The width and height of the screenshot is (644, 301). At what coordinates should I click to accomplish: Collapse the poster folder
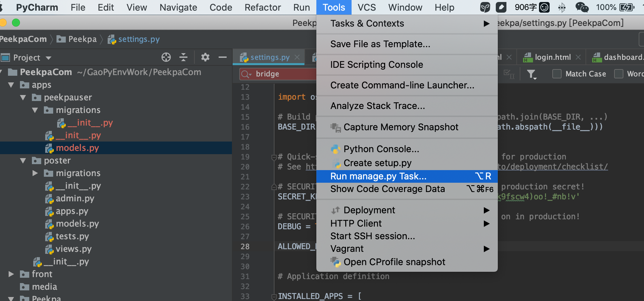coord(23,161)
